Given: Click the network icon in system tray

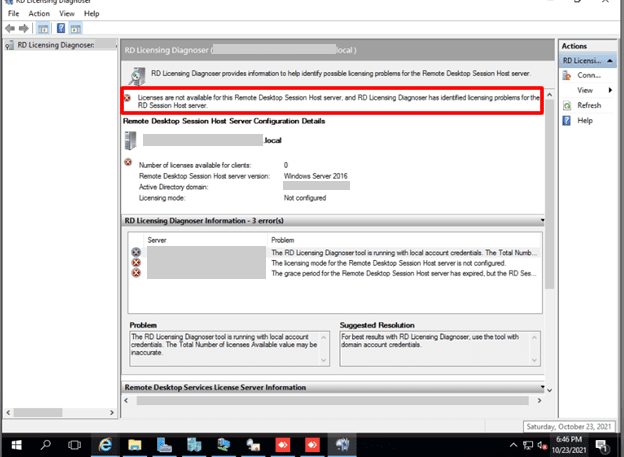Looking at the screenshot, I should [x=528, y=445].
